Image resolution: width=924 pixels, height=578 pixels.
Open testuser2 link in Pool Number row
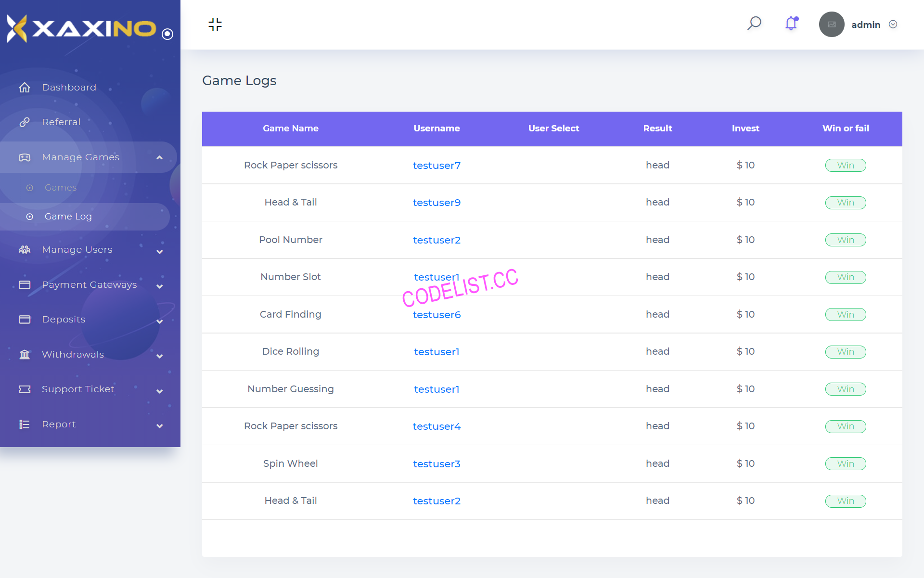coord(436,240)
